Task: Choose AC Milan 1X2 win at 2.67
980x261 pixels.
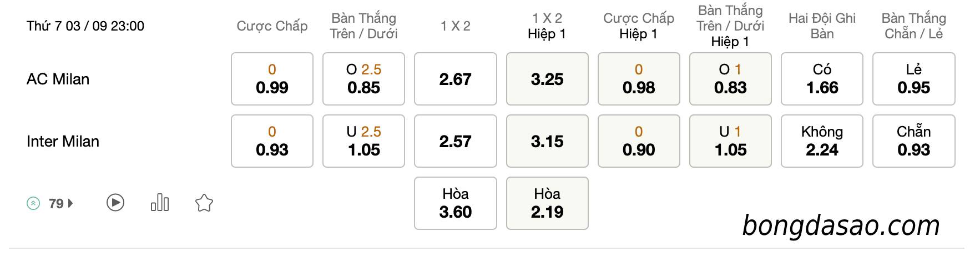Action: pos(455,79)
